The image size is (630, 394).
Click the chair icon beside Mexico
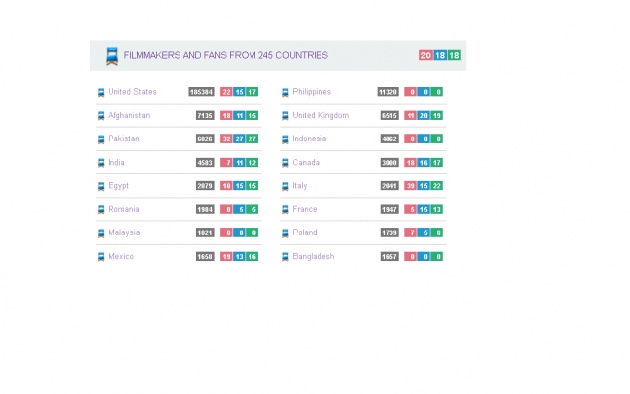[101, 257]
